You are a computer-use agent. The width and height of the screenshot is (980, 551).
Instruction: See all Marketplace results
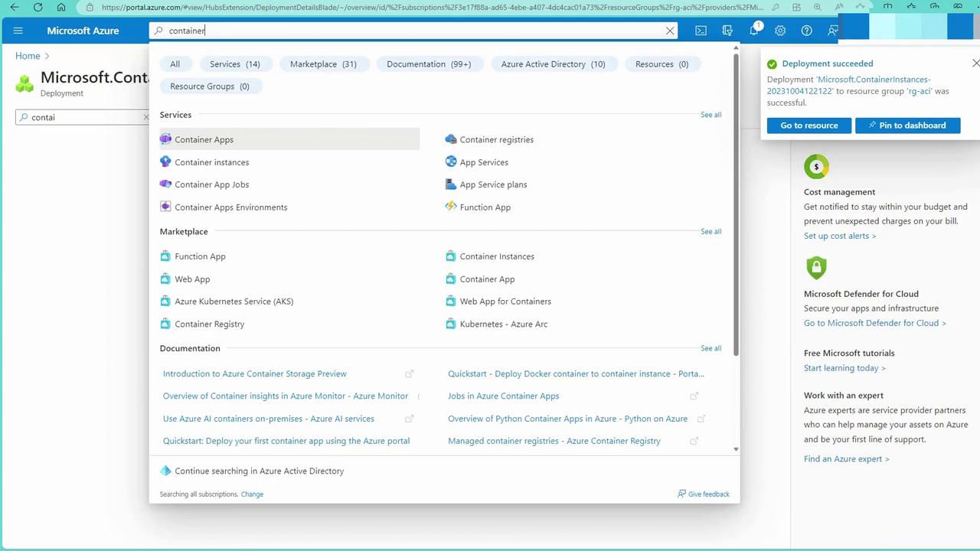point(710,231)
